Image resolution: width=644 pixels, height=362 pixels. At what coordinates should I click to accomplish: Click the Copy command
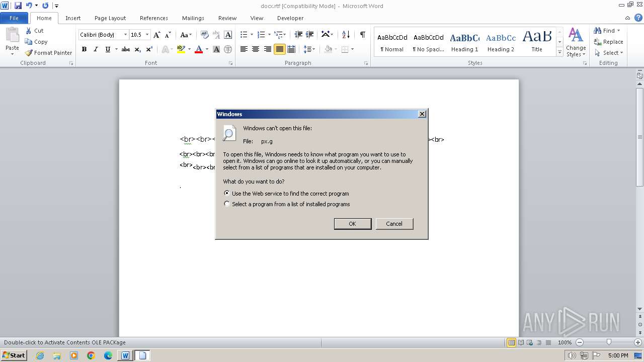tap(36, 42)
